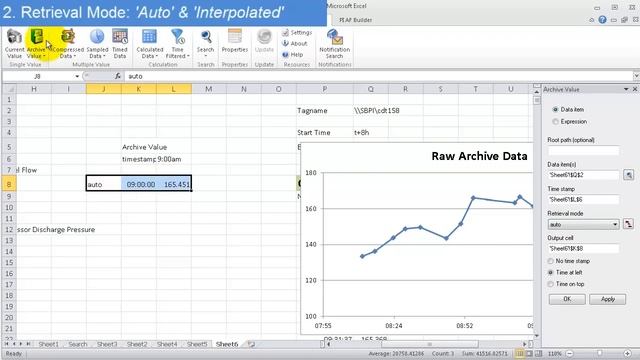Viewport: 640px width, 360px height.
Task: Select cell with 09:00:00 timestamp
Action: (x=139, y=184)
